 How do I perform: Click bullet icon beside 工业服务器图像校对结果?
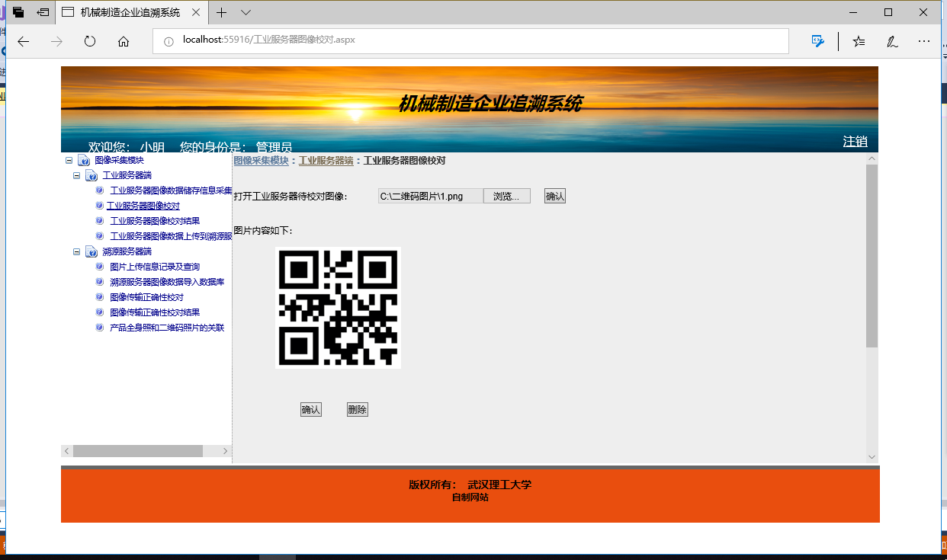[x=100, y=221]
